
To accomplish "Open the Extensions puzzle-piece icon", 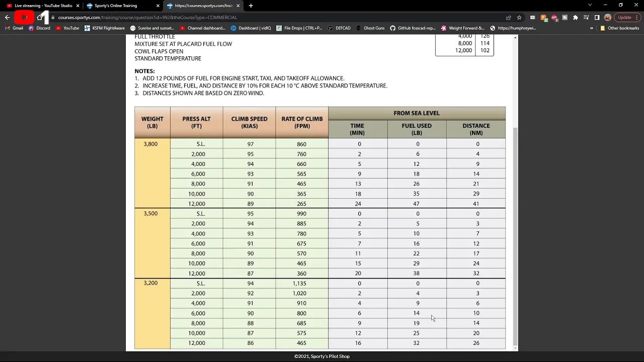I will coord(576,17).
